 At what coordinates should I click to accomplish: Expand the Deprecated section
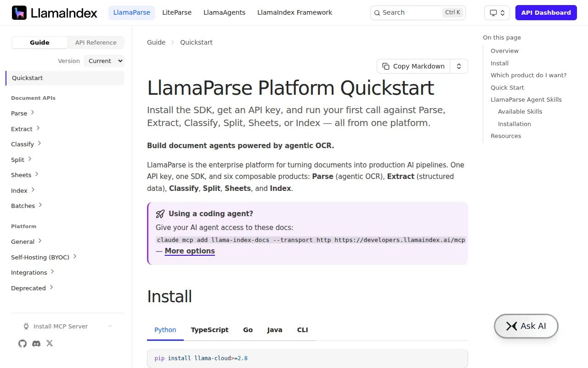click(33, 288)
